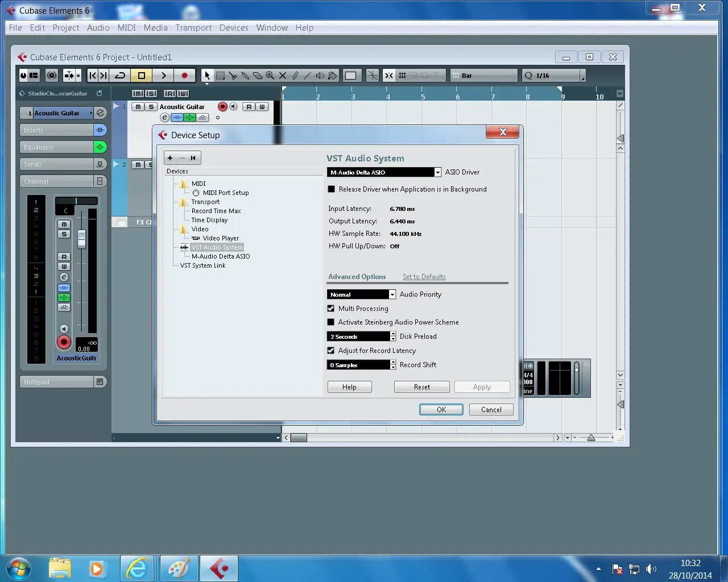Open the Audio Priority dropdown
The width and height of the screenshot is (728, 582).
click(x=392, y=294)
